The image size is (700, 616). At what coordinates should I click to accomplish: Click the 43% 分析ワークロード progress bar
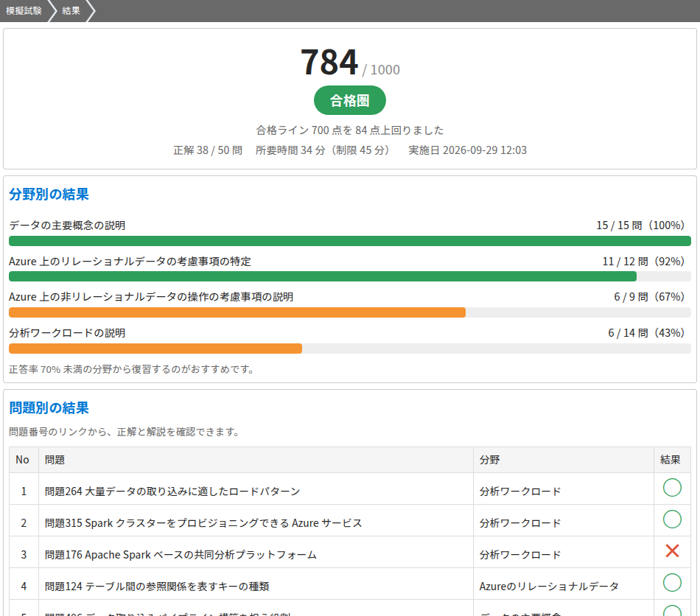point(349,349)
